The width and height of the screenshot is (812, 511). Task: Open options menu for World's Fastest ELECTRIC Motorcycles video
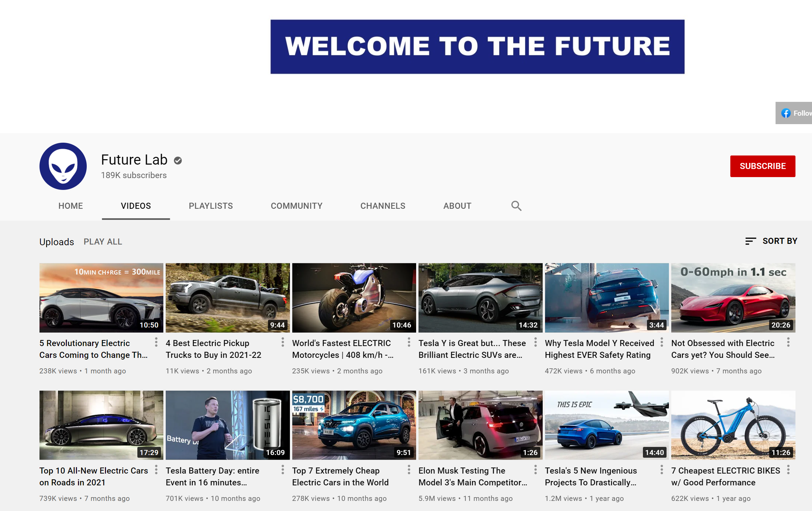[409, 342]
